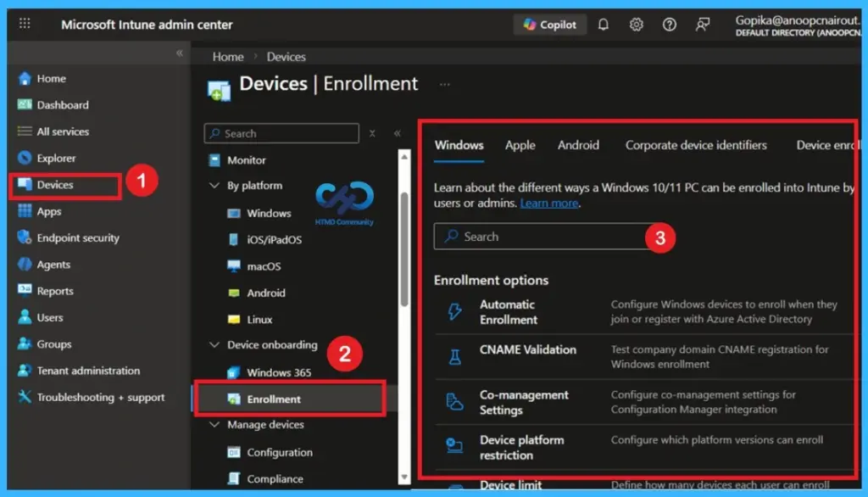Open Tenant administration in the sidebar
Screen dimensions: 868x497
pos(81,371)
